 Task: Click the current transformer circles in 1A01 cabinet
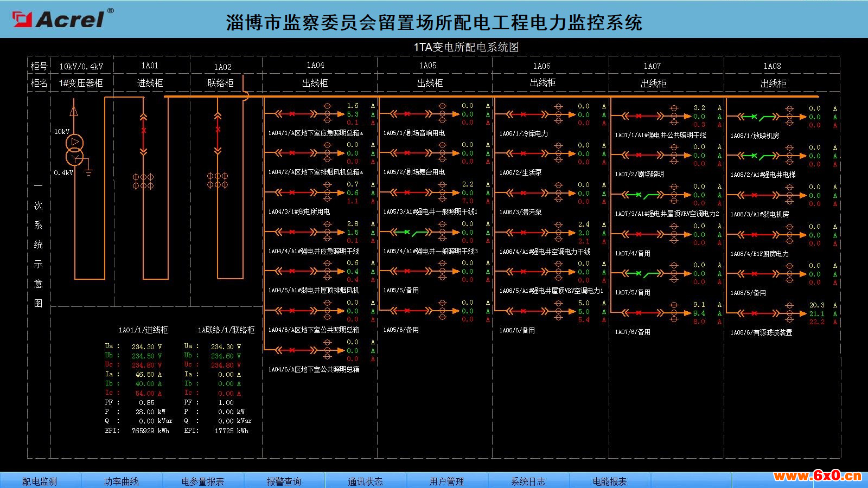(143, 181)
